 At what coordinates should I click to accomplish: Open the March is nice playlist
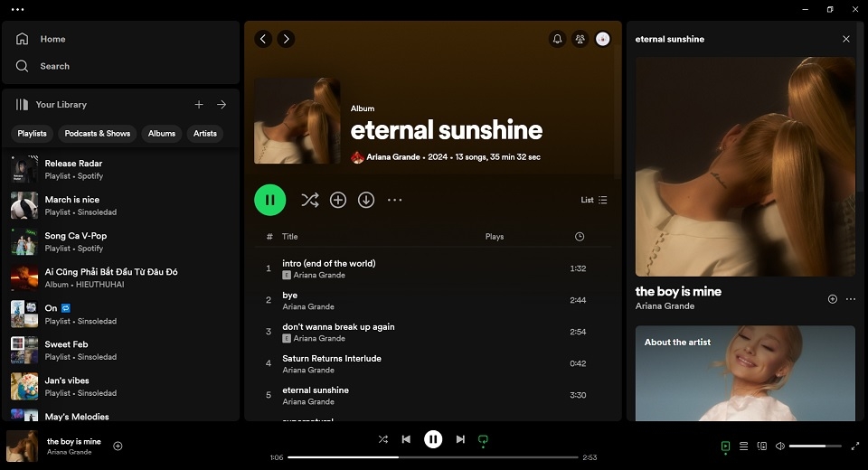pyautogui.click(x=120, y=205)
